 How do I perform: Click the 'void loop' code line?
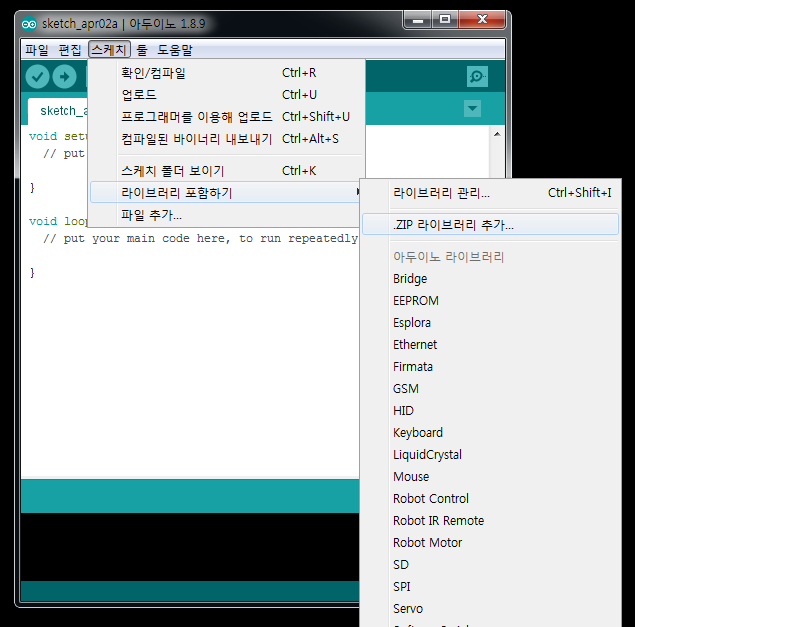[58, 221]
